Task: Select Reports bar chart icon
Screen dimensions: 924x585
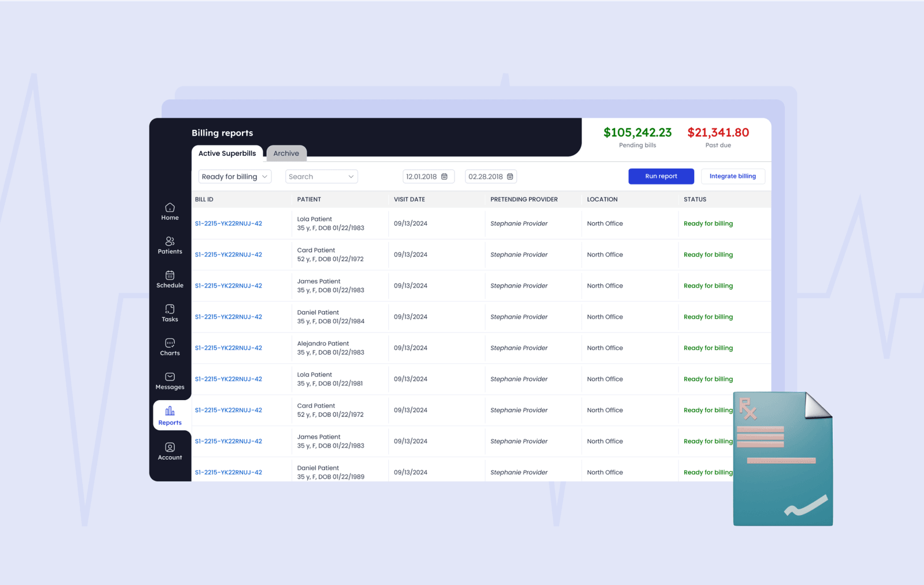Action: pyautogui.click(x=170, y=411)
